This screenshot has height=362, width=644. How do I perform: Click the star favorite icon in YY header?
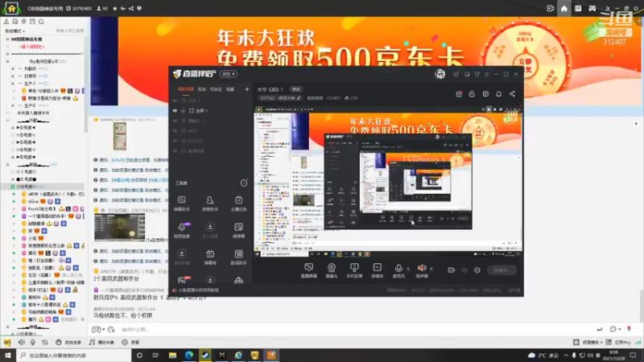pos(114,8)
